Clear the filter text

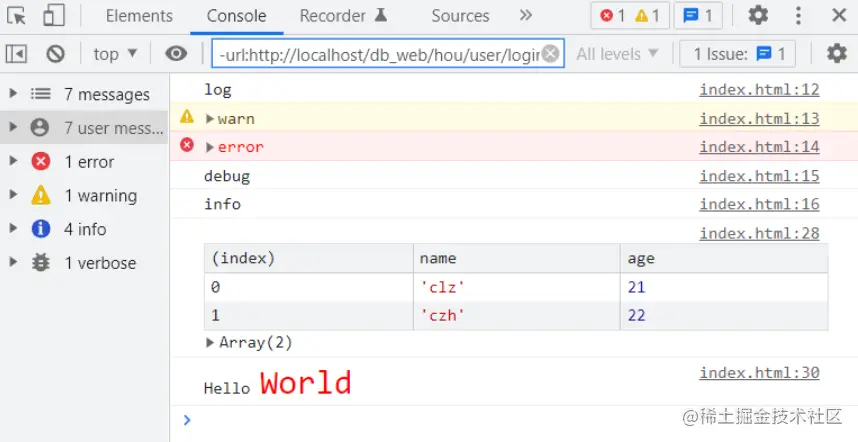[x=551, y=54]
